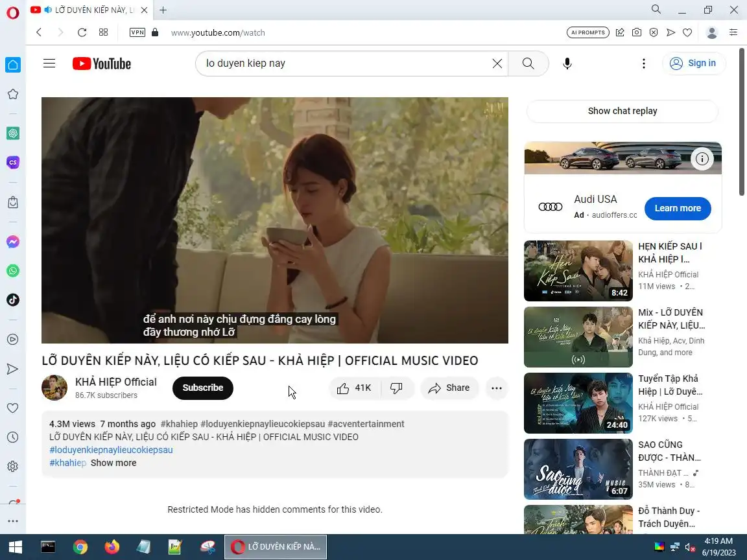Open Command Prompt from taskbar

[47, 547]
